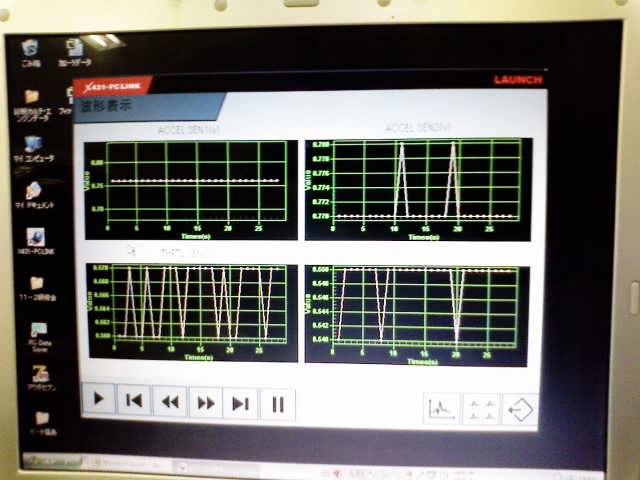Click the four-arrows expand layout icon
This screenshot has height=480, width=640.
tap(481, 409)
